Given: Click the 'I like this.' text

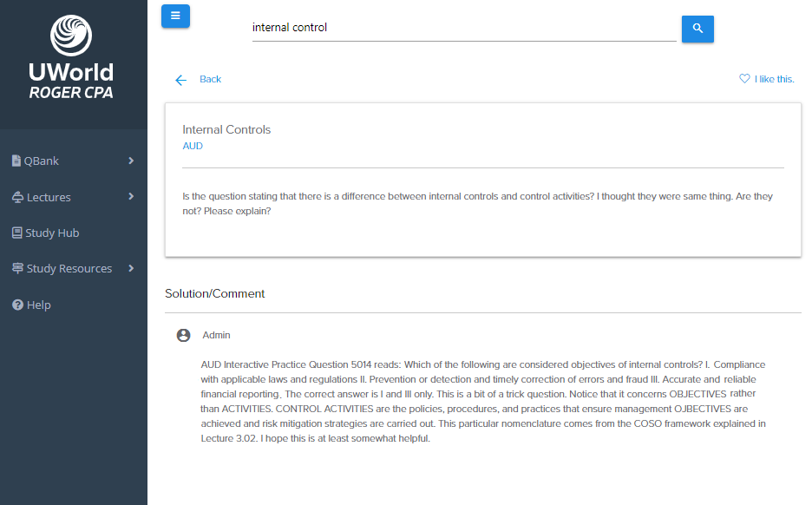Looking at the screenshot, I should 774,79.
